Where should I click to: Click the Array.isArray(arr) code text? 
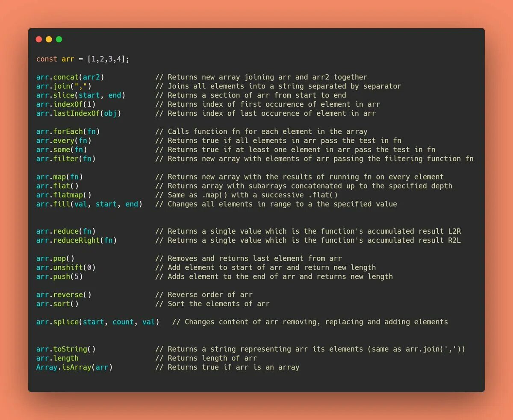74,367
